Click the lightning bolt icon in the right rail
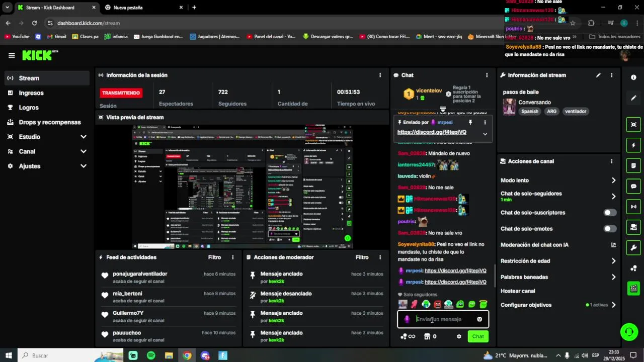Image resolution: width=644 pixels, height=362 pixels. tap(633, 145)
